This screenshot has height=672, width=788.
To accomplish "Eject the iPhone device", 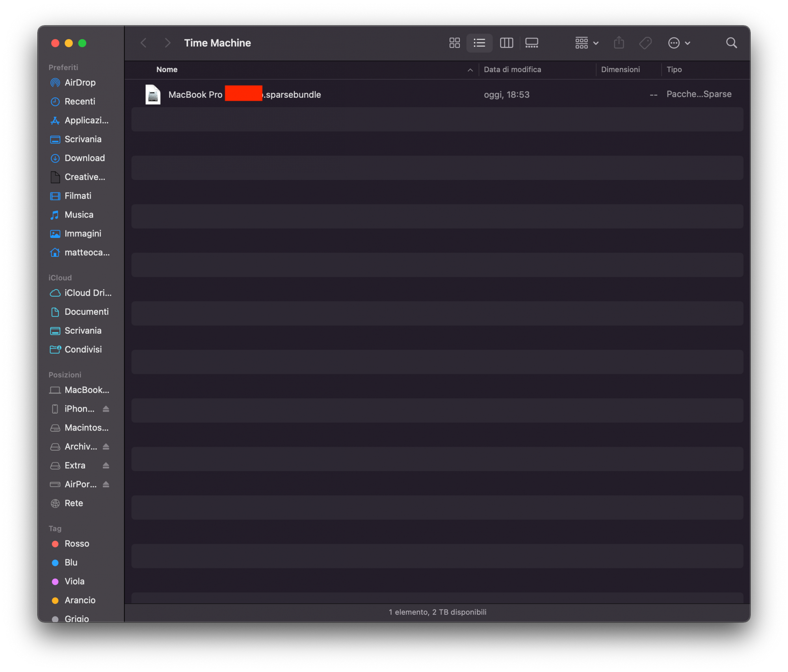I will pyautogui.click(x=106, y=409).
